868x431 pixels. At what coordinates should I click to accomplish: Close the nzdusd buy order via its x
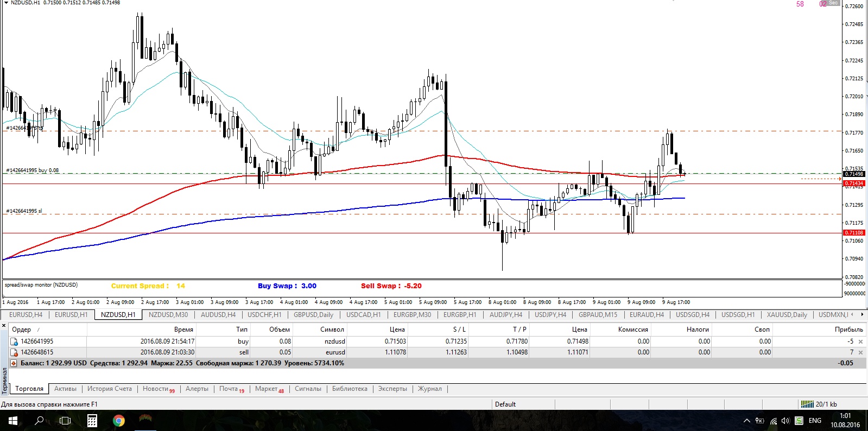tap(860, 341)
